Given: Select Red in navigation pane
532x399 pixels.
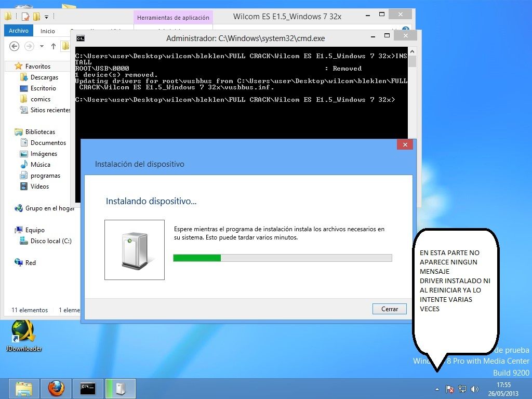Looking at the screenshot, I should [31, 262].
